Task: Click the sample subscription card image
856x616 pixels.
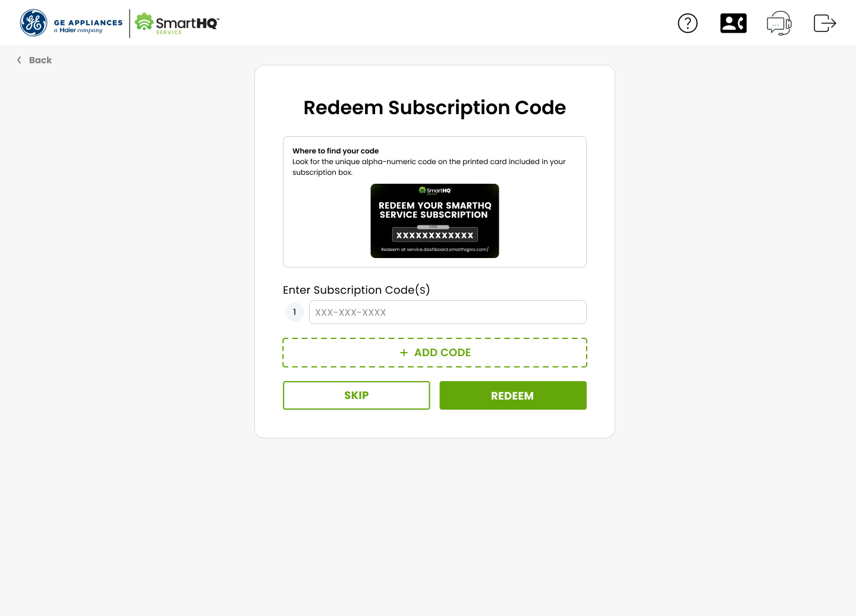Action: click(x=435, y=221)
